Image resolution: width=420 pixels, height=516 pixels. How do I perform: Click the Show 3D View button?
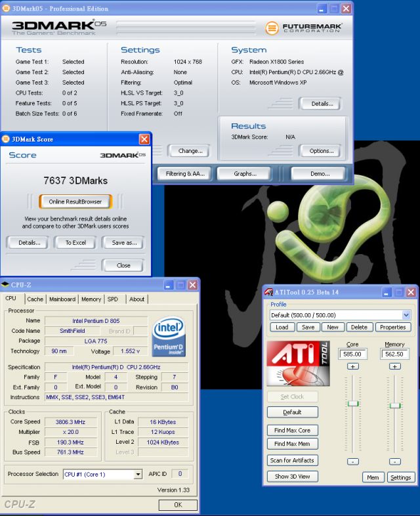click(x=293, y=477)
